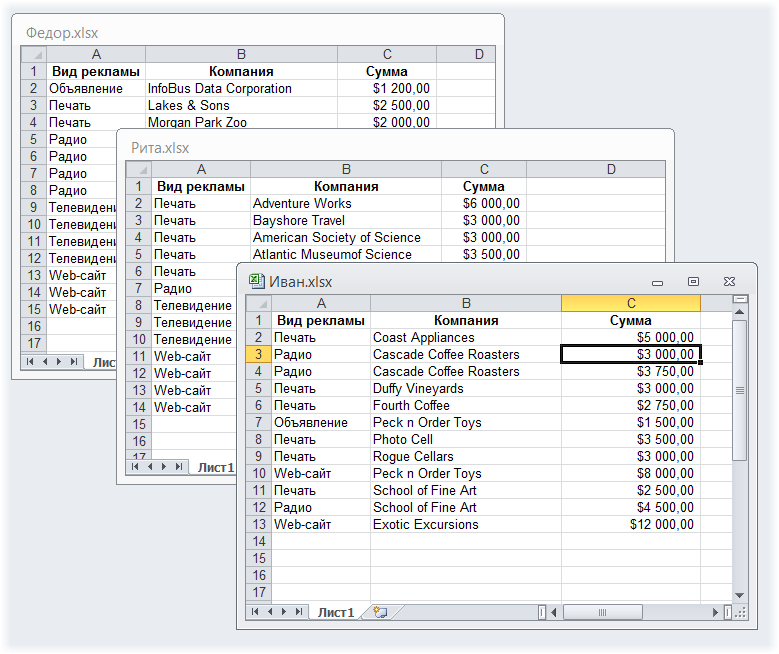779x654 pixels.
Task: Click the insert worksheet icon beside Лист1 in Иван.xlsx
Action: [x=380, y=612]
